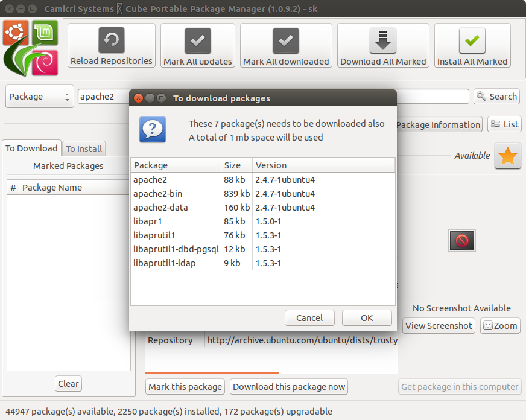
Task: Click the orange download progress bar
Action: (x=212, y=372)
